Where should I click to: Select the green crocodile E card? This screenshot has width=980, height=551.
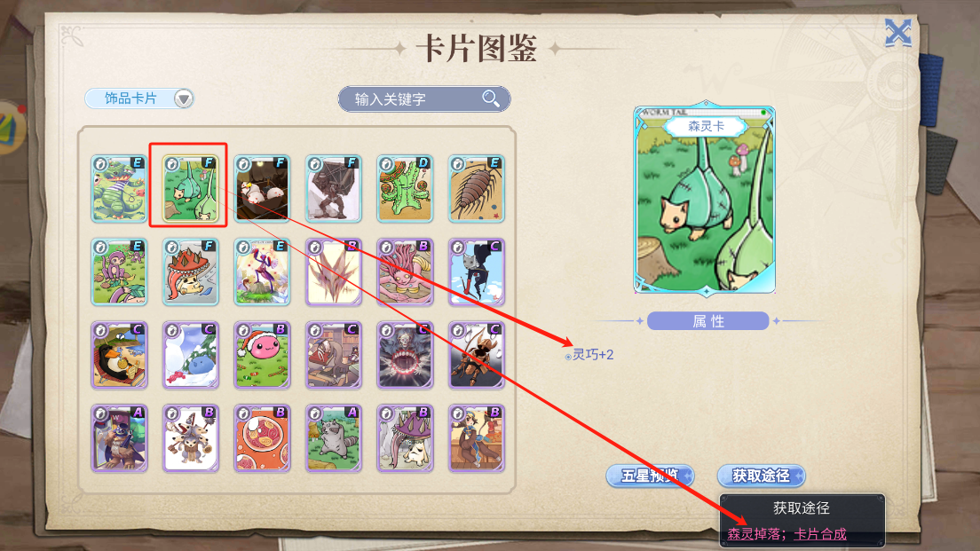[119, 189]
